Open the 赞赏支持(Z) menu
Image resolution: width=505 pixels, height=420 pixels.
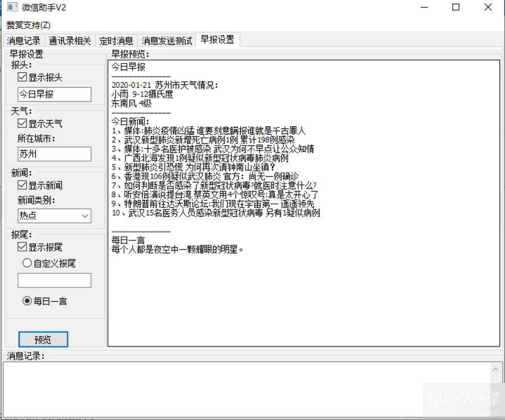tap(28, 25)
